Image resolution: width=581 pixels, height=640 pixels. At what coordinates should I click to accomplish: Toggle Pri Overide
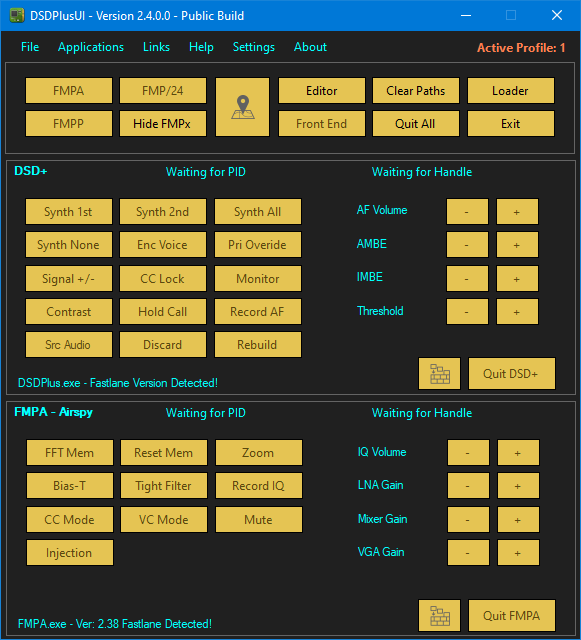[x=258, y=244]
